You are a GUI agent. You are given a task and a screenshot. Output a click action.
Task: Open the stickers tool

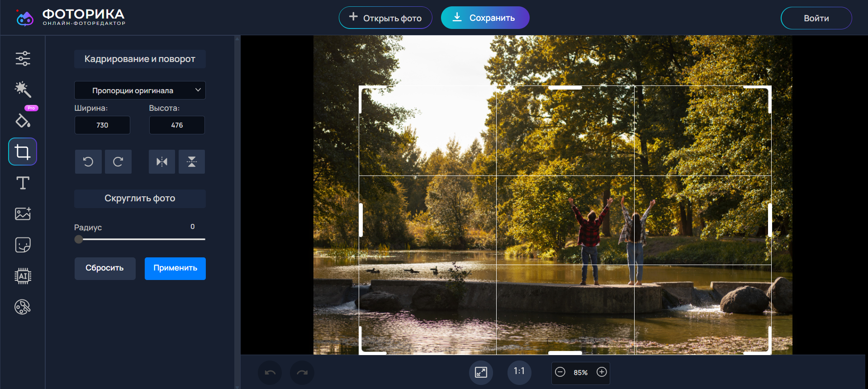coord(23,245)
